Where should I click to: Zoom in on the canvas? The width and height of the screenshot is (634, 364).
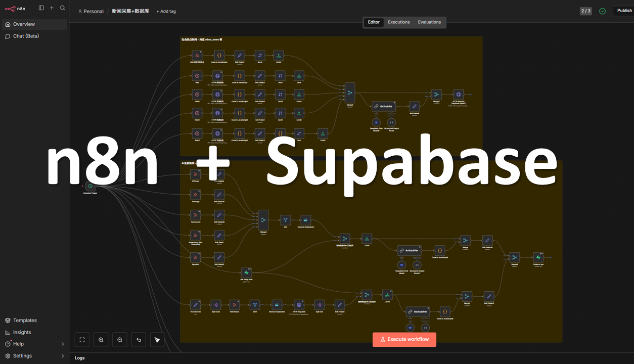101,340
